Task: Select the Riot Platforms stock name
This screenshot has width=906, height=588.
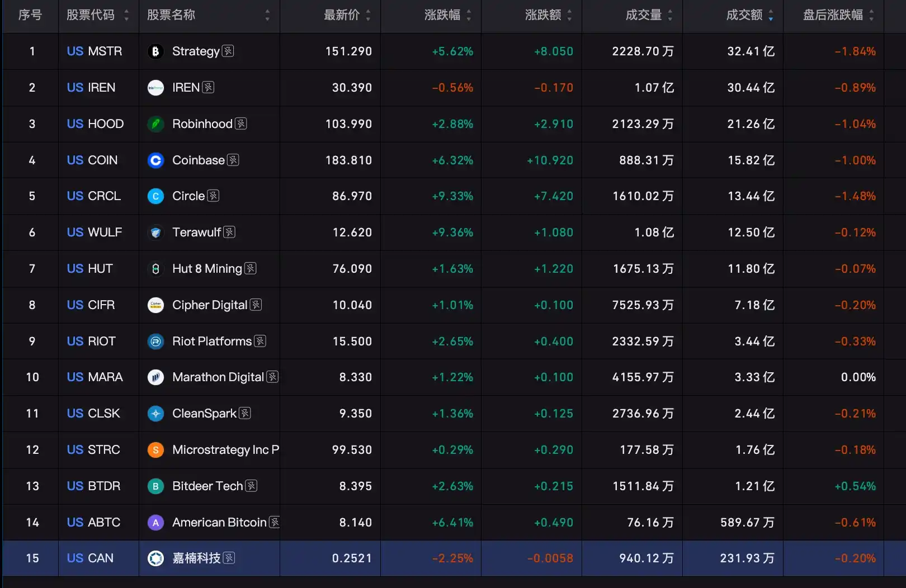Action: pyautogui.click(x=212, y=341)
